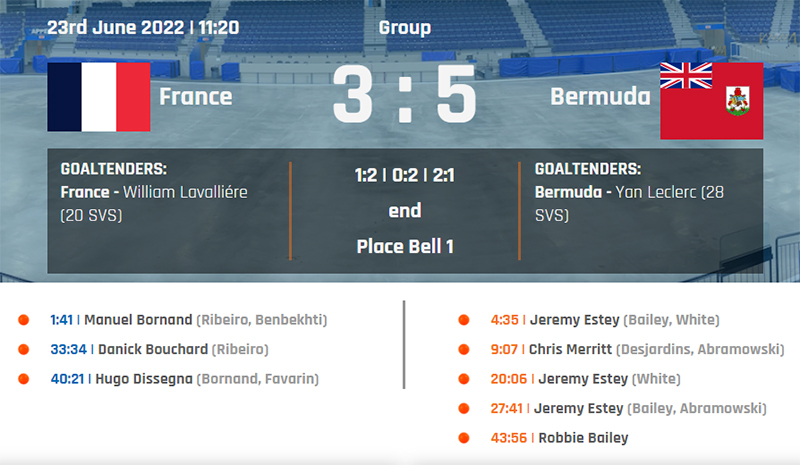
Task: Select the France team name
Action: (x=196, y=97)
